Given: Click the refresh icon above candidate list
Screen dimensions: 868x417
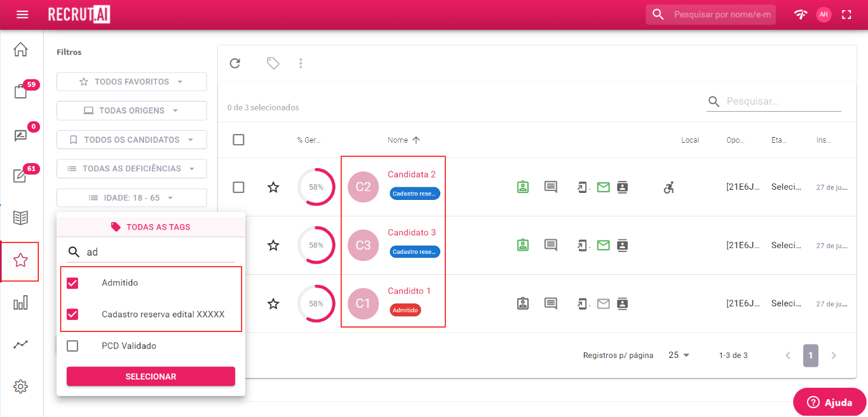Looking at the screenshot, I should [x=235, y=63].
